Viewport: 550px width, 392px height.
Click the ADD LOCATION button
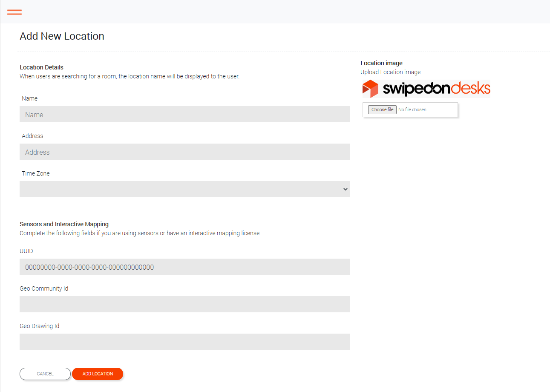pos(98,374)
